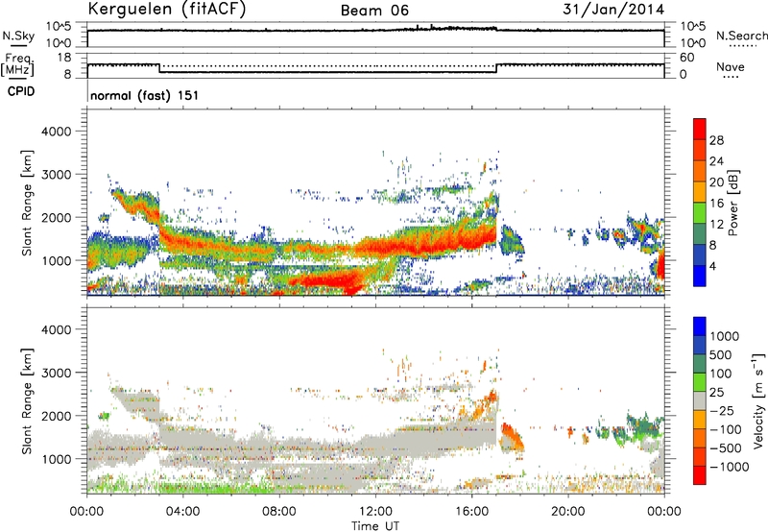Screen dimensions: 768x532
Task: Click the '28' power colorbar label
Action: coord(716,140)
